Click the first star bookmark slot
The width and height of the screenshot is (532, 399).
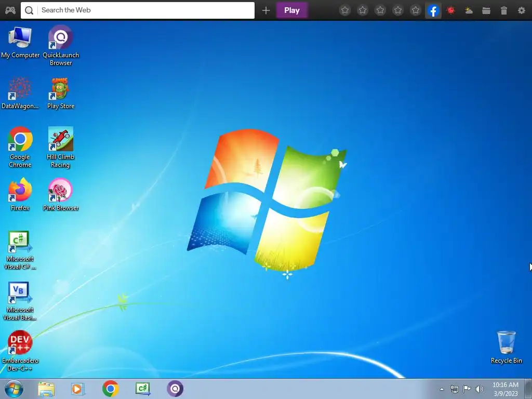345,10
